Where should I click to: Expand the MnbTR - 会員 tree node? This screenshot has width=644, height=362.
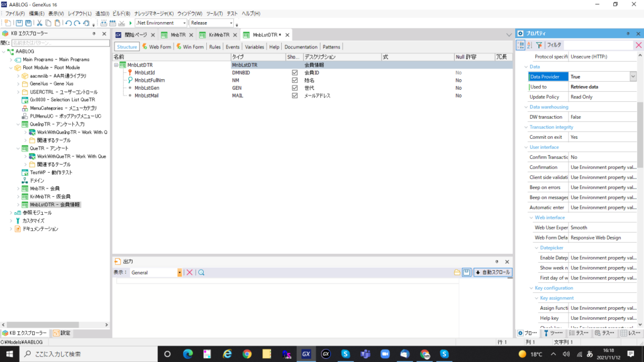18,189
